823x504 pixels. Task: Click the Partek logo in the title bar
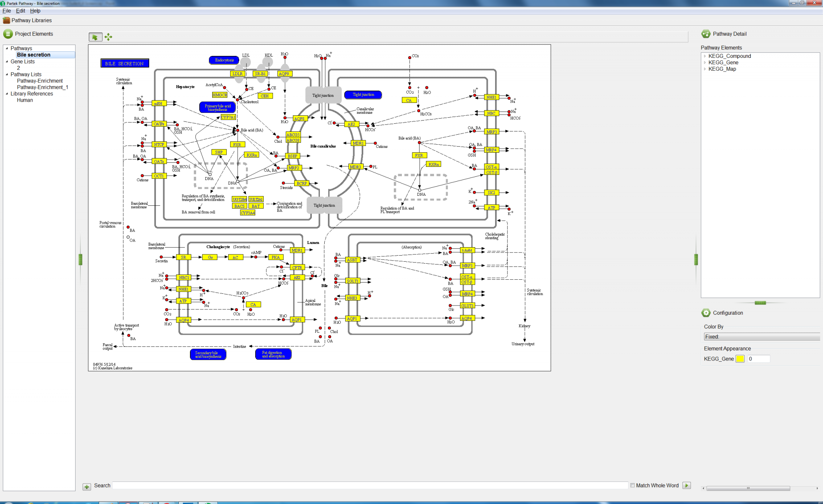click(x=3, y=3)
